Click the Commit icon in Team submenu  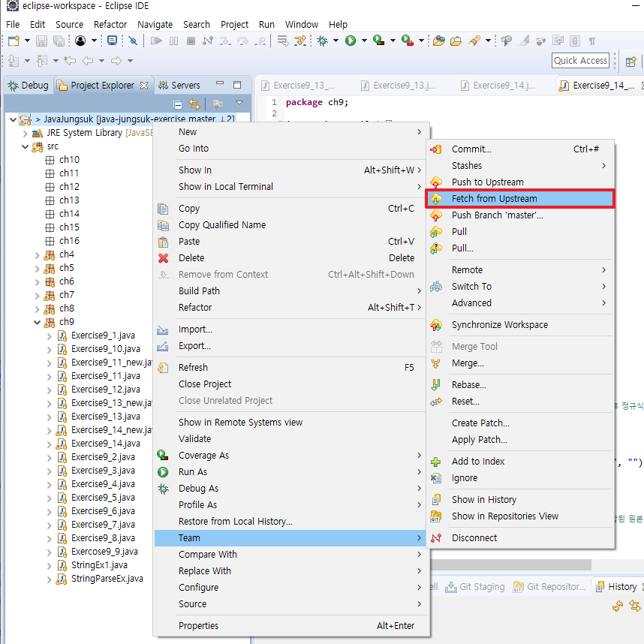pos(436,149)
